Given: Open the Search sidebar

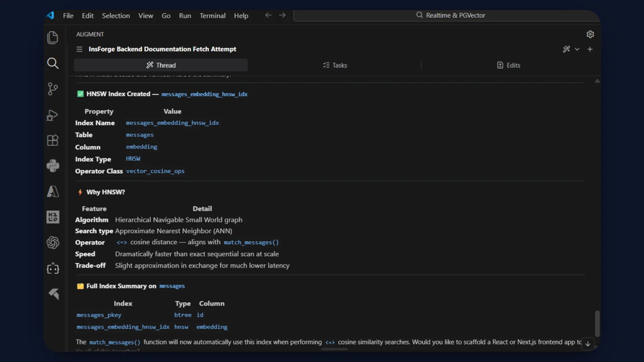Looking at the screenshot, I should pos(53,63).
